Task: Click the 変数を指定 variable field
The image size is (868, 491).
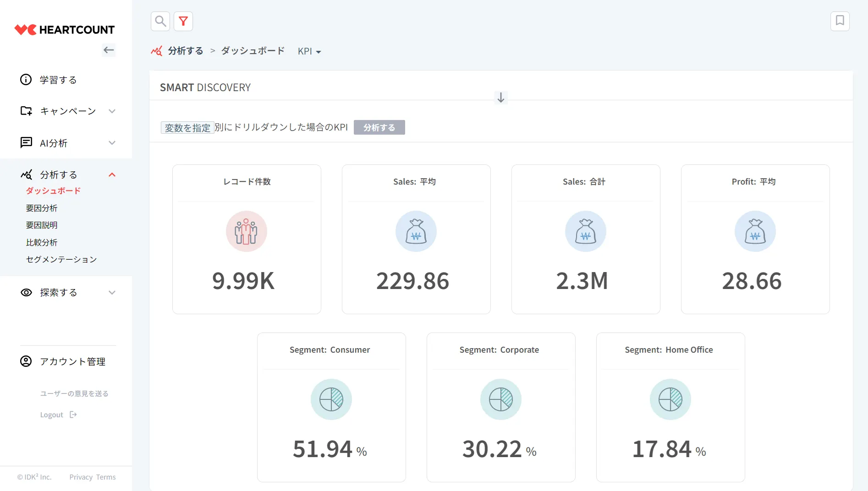Action: click(x=187, y=128)
